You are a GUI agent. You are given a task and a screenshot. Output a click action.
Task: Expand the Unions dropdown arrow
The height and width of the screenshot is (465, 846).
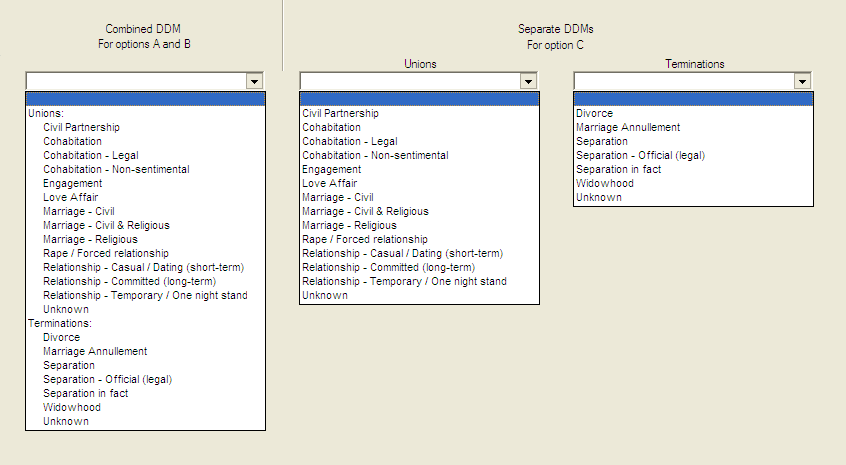[x=528, y=81]
